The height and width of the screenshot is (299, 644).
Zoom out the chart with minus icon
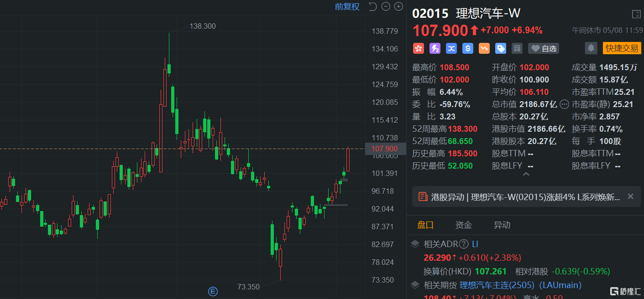click(386, 6)
